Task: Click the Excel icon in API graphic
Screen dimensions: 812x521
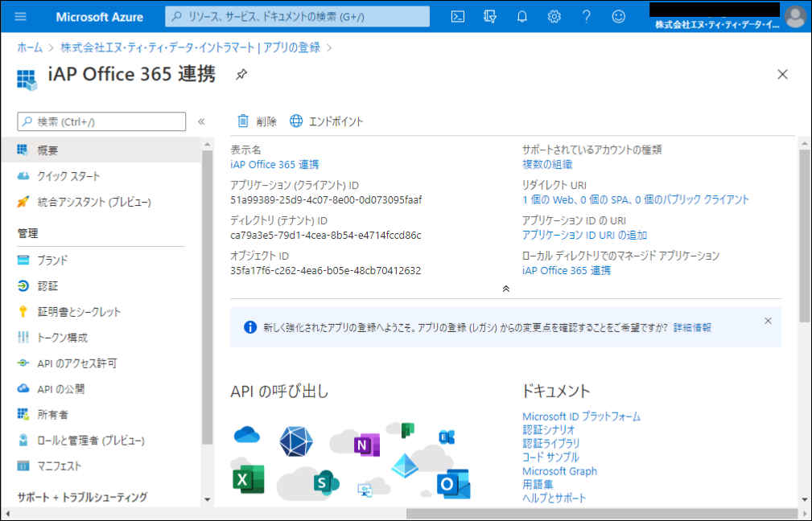Action: click(248, 479)
